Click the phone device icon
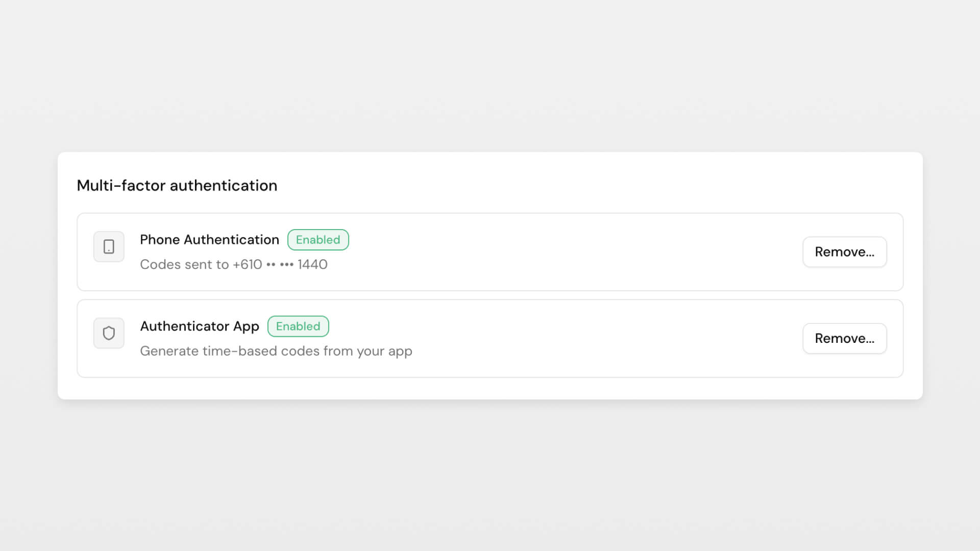 [109, 247]
